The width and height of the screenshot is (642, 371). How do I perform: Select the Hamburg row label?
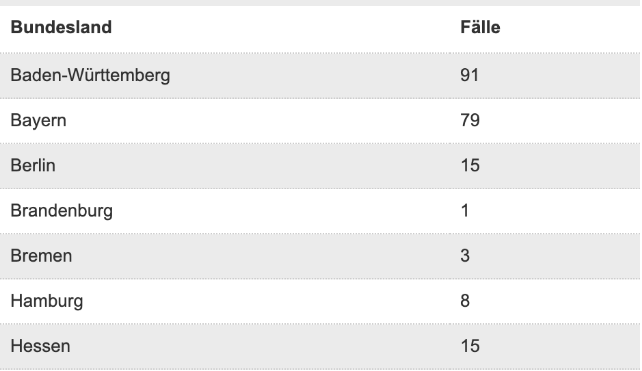coord(47,301)
